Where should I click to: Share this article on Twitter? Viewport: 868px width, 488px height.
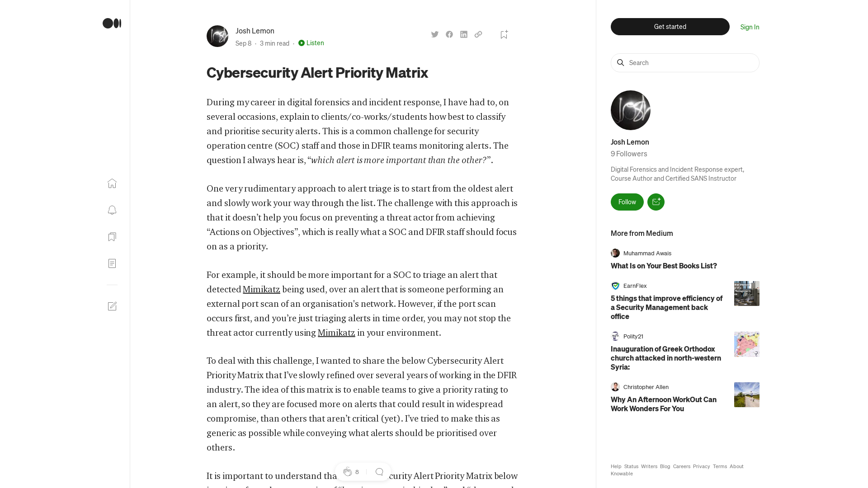434,34
